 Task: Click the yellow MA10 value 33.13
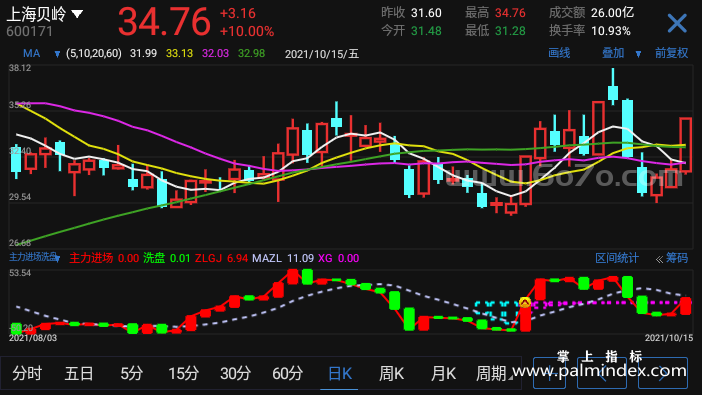179,54
